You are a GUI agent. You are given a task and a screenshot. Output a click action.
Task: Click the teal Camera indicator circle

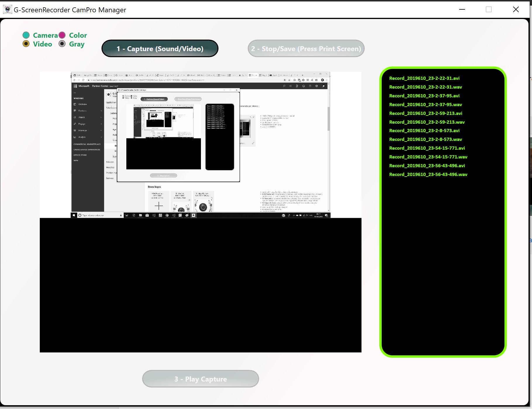point(26,35)
